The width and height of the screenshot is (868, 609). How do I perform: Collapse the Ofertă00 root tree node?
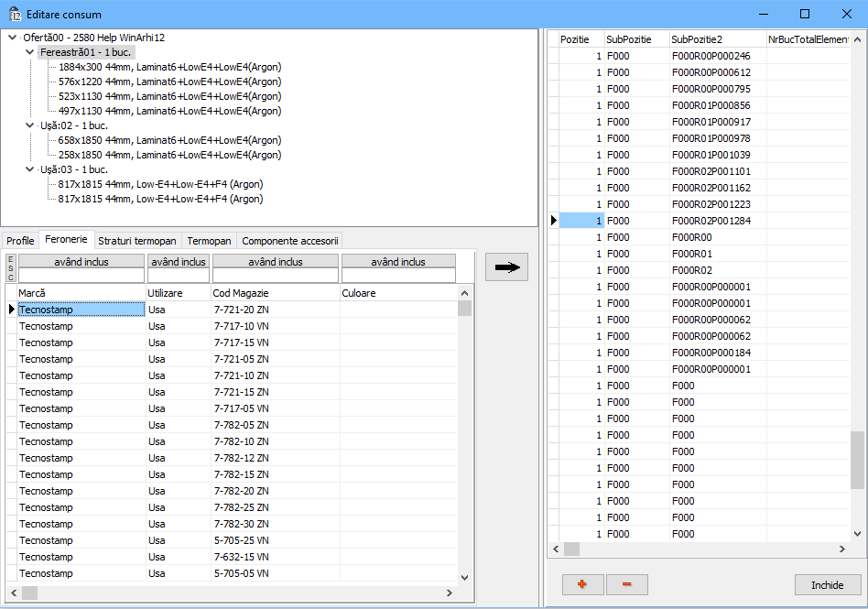tap(12, 38)
